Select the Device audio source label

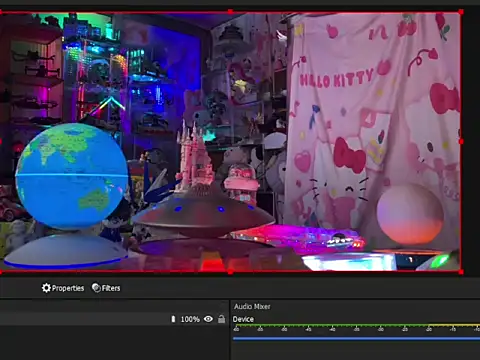click(243, 319)
